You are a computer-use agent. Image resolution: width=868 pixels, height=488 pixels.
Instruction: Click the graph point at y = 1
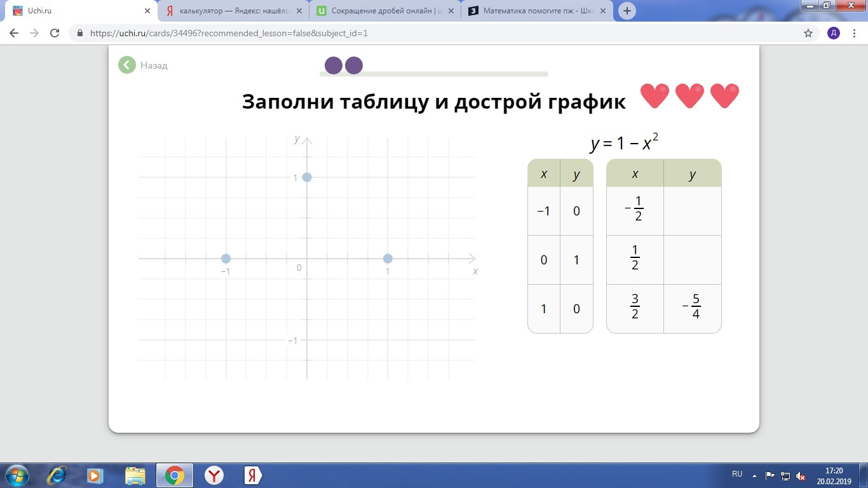tap(307, 177)
